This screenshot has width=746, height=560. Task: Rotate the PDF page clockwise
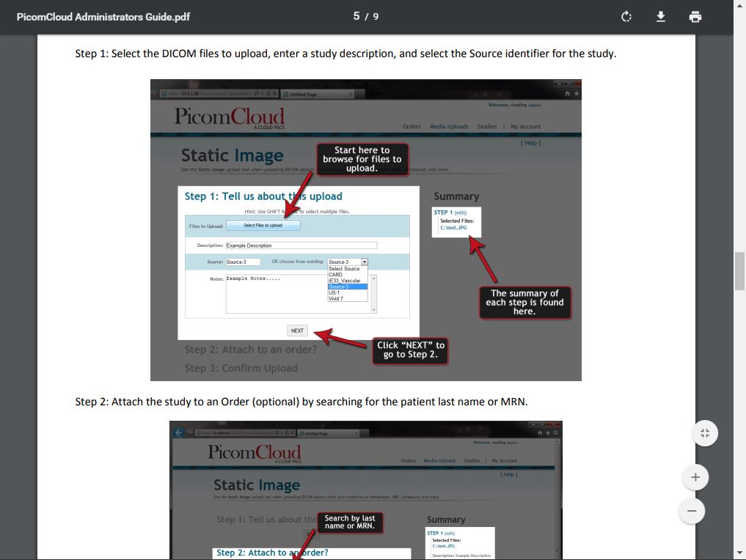click(626, 15)
